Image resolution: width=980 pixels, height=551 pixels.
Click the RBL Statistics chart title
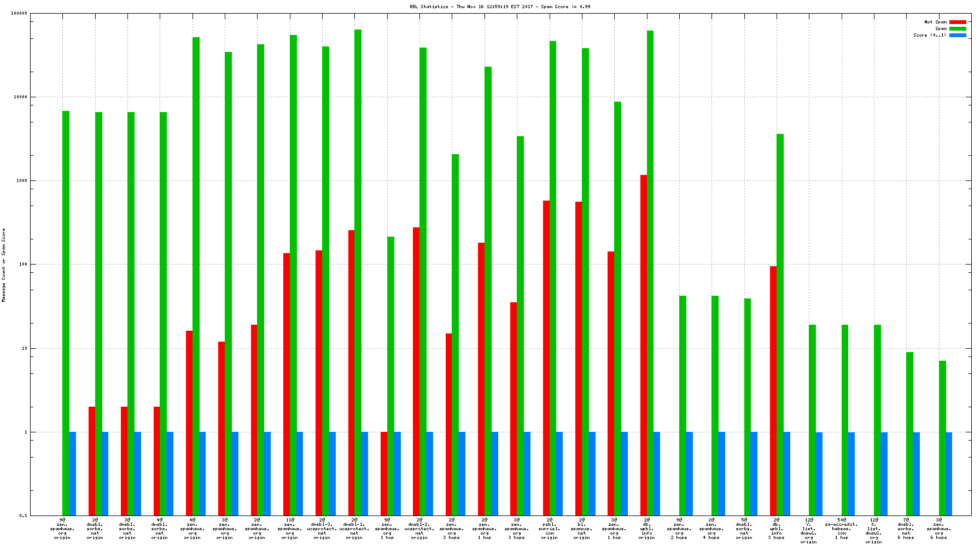pyautogui.click(x=500, y=7)
